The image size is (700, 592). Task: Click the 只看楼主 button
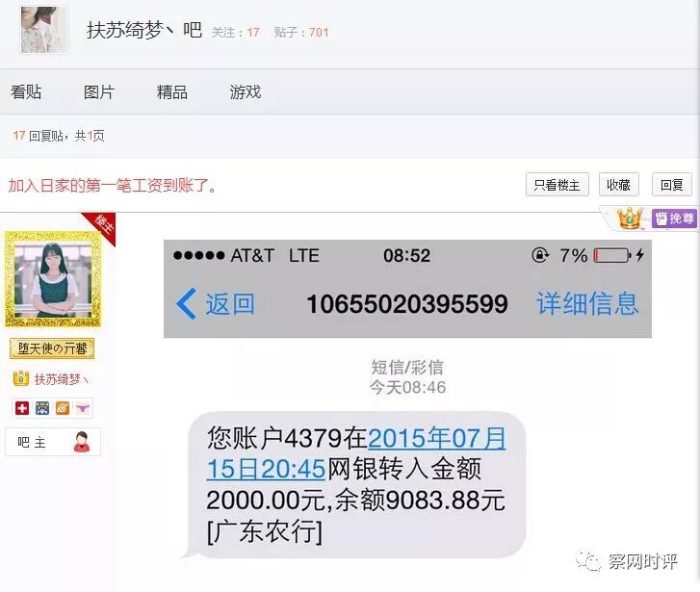point(557,185)
